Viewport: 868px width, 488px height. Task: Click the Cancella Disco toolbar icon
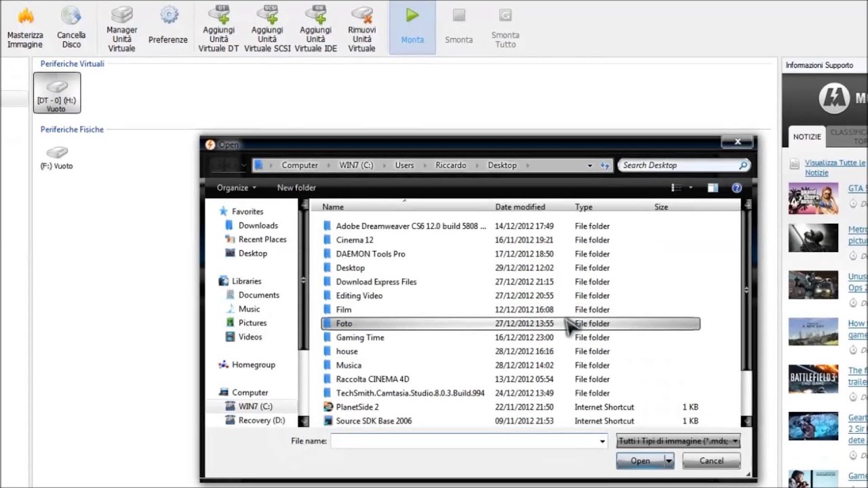(x=71, y=27)
